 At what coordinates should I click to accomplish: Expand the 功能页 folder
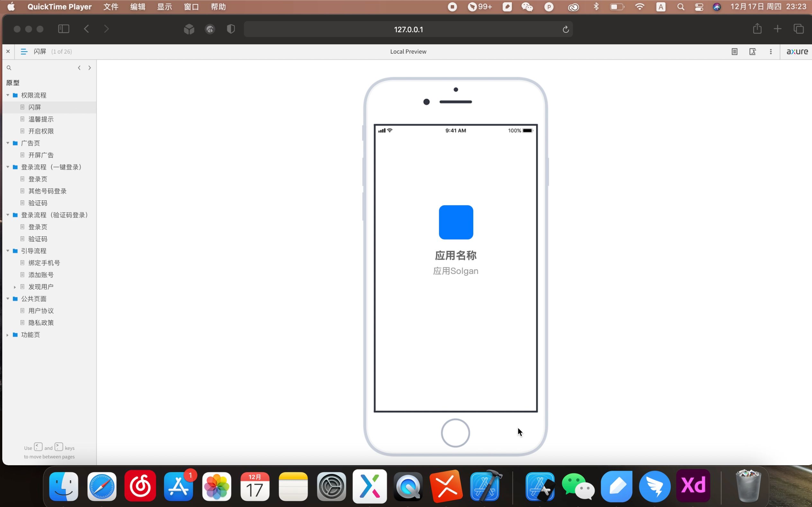click(x=8, y=335)
